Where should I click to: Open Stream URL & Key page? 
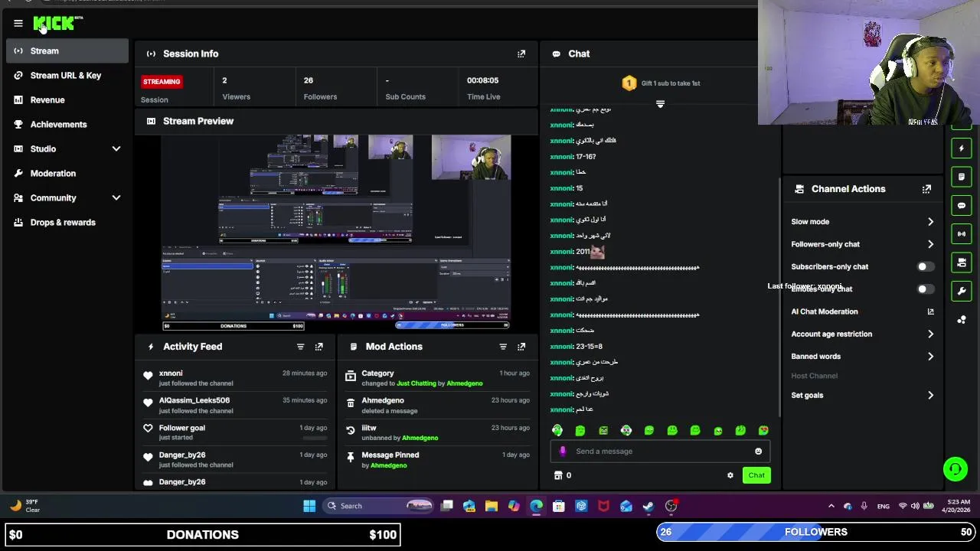tap(67, 76)
